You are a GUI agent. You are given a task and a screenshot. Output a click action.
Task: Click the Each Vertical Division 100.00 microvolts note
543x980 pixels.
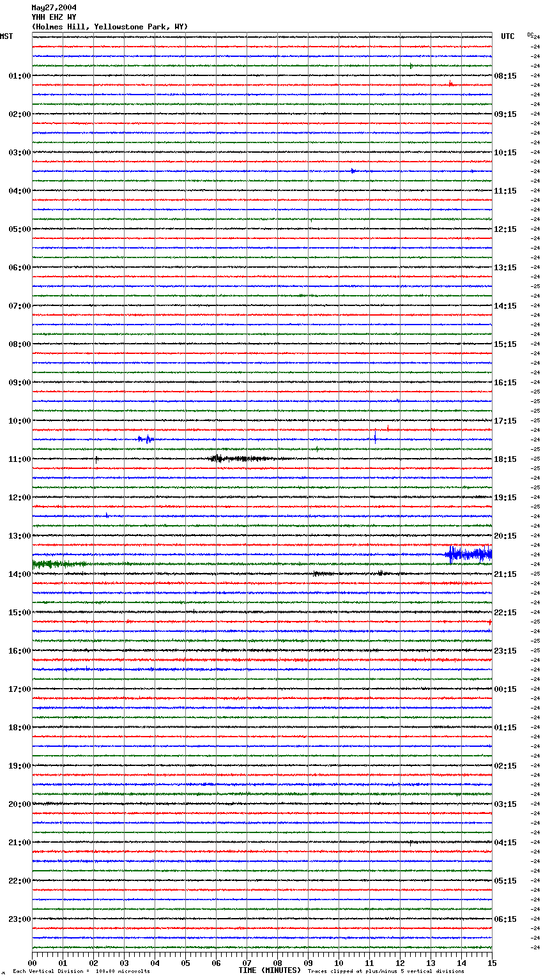81,972
